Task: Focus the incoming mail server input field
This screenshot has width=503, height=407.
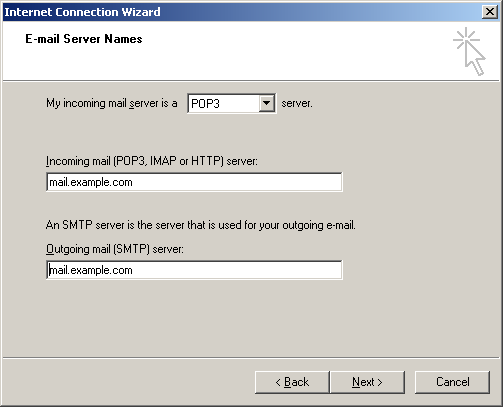Action: (194, 182)
